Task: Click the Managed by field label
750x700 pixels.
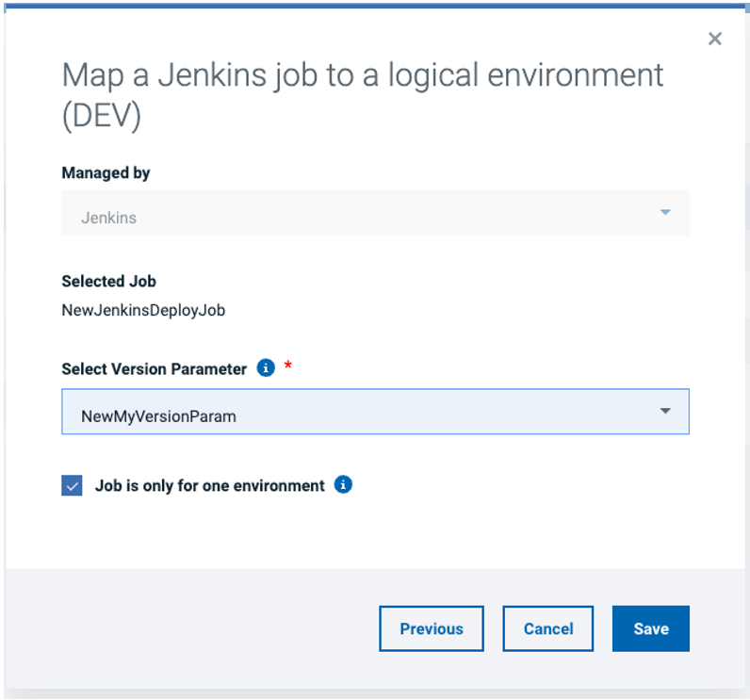Action: click(106, 172)
